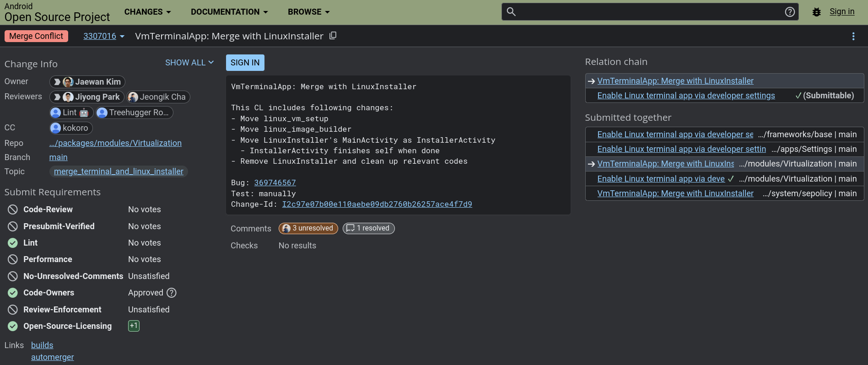Open the three-dot more actions menu

(x=853, y=36)
